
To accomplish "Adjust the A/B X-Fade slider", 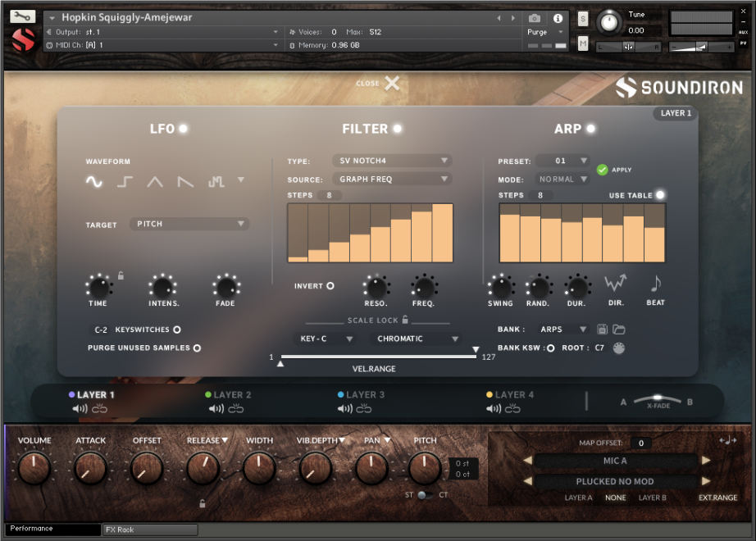I will (x=658, y=399).
